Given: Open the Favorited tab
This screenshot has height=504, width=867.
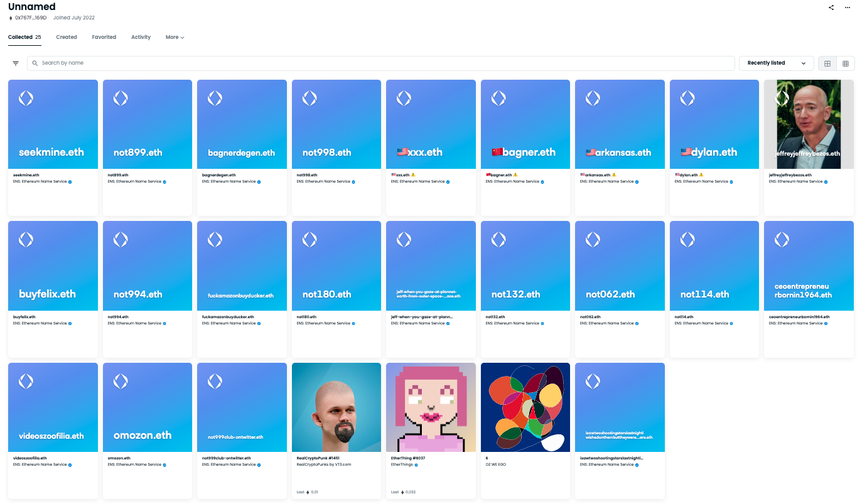Looking at the screenshot, I should click(104, 37).
